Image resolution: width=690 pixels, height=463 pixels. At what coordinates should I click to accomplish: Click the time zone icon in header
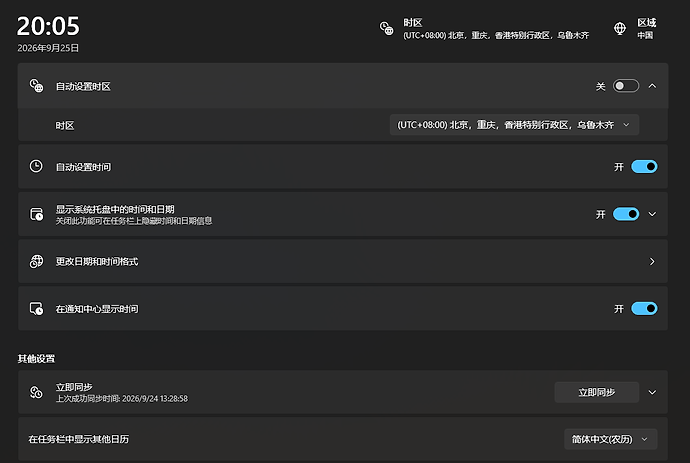pos(386,29)
